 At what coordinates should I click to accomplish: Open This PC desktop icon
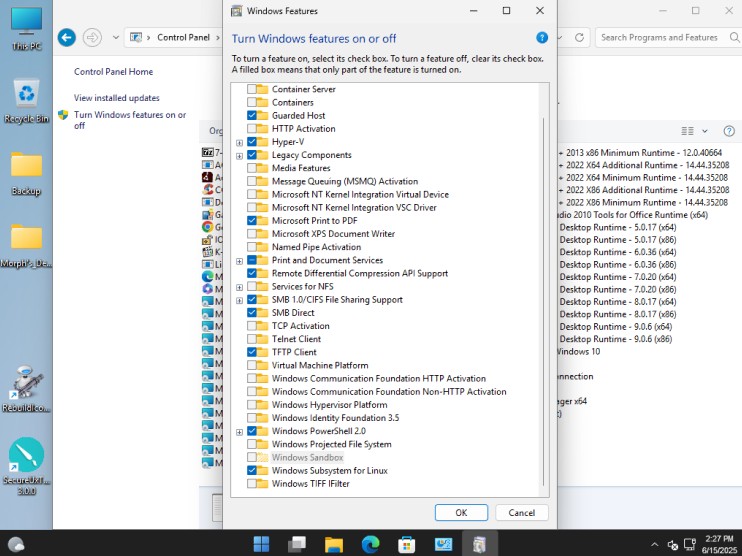(26, 28)
